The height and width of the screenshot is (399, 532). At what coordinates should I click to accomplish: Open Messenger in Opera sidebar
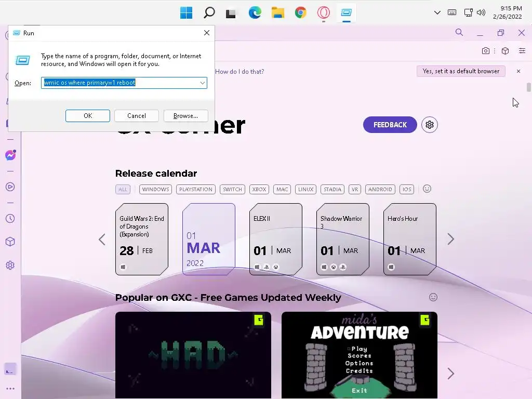tap(10, 155)
